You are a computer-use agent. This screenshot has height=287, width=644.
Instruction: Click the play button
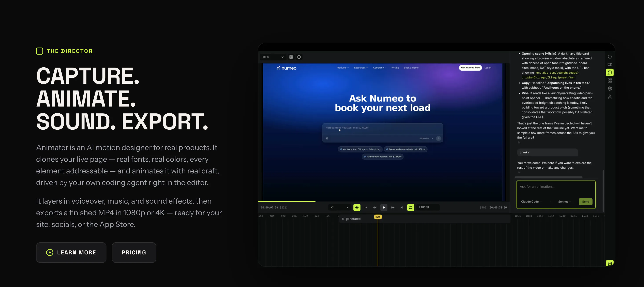(384, 207)
